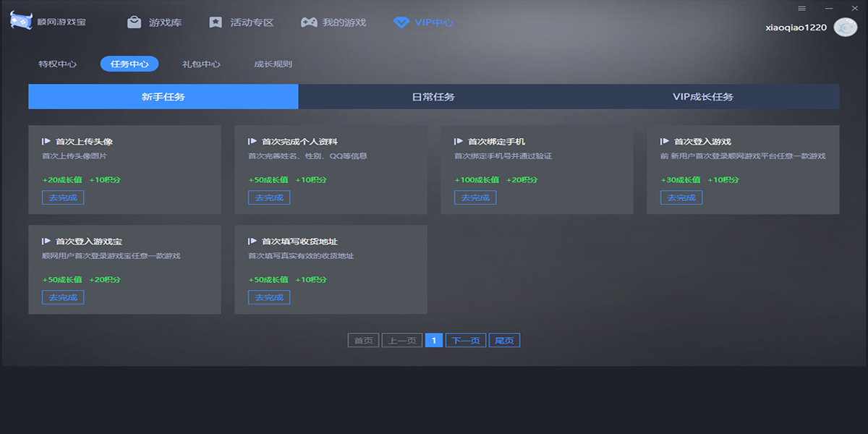This screenshot has height=434, width=868.
Task: Click 去完成 for 首次填写收货地址 task
Action: [269, 297]
